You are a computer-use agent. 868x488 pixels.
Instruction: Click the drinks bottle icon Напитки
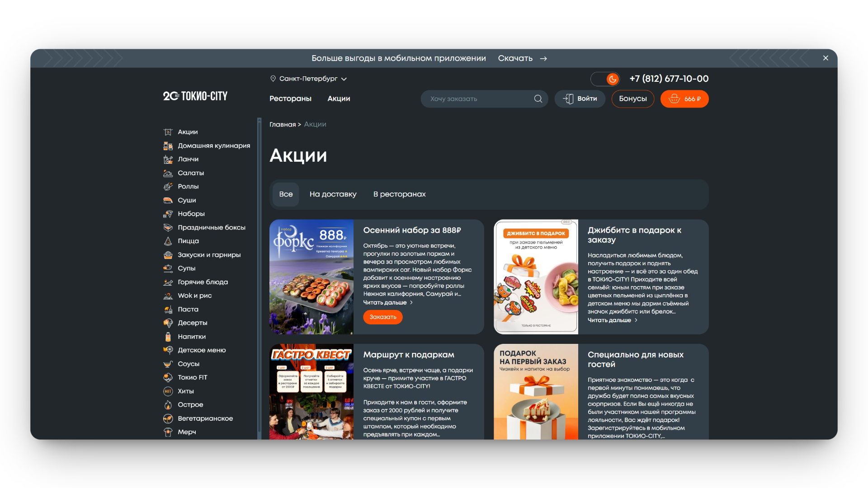click(168, 337)
